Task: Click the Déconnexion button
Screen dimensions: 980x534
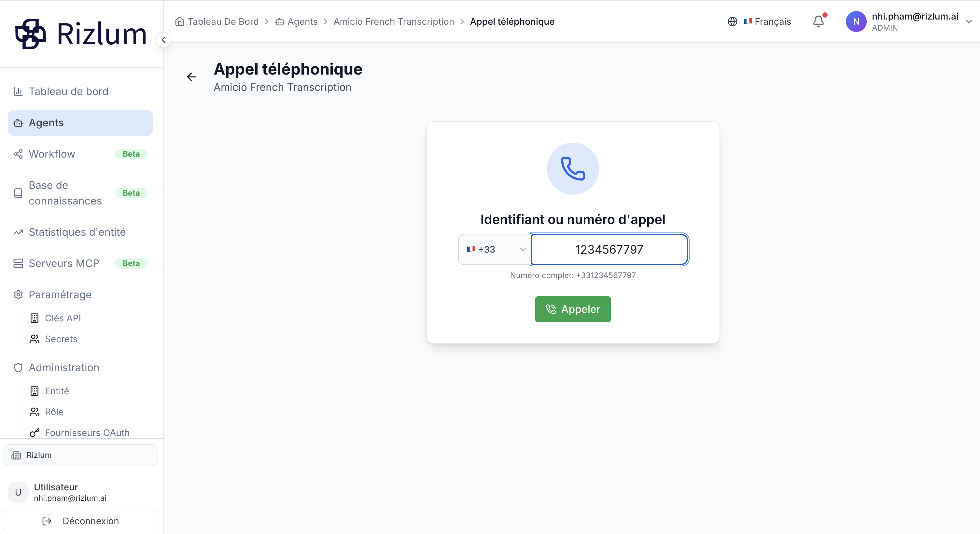Action: click(80, 521)
